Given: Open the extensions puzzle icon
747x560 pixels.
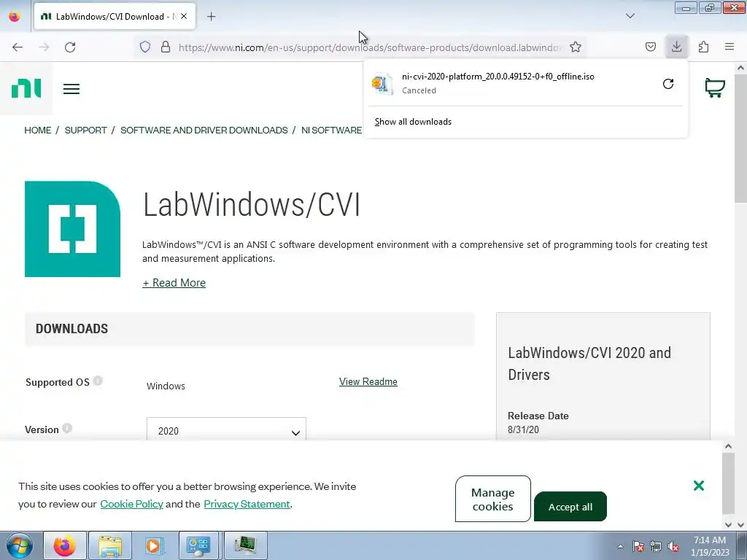Looking at the screenshot, I should 703,47.
